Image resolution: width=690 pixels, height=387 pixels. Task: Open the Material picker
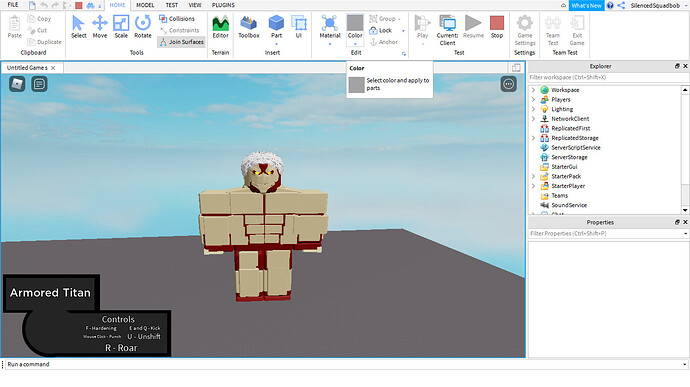click(330, 27)
